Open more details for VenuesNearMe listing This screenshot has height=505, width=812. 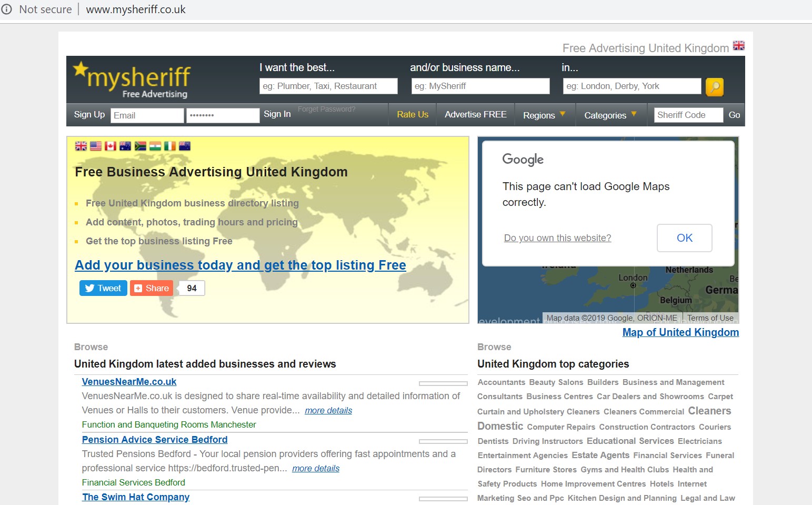click(x=328, y=410)
